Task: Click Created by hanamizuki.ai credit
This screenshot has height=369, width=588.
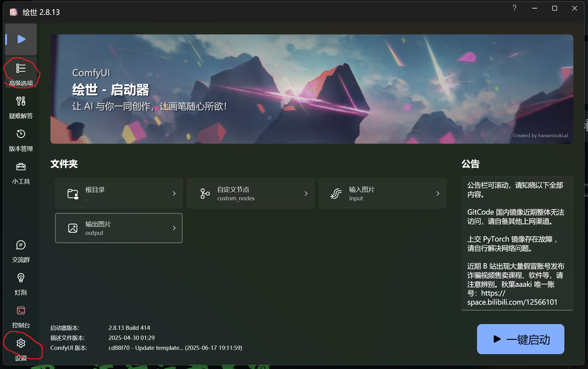Action: (x=540, y=136)
